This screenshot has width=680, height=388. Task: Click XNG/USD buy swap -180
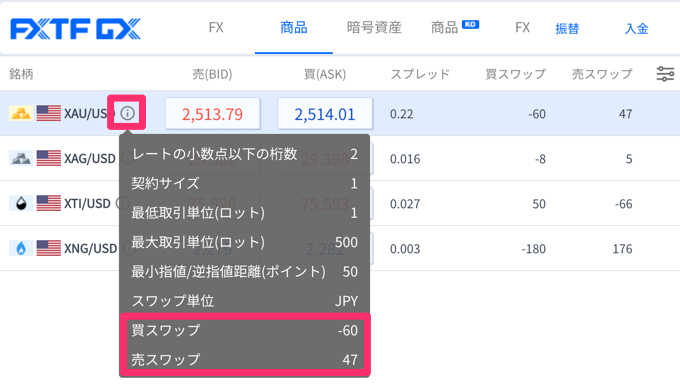[533, 249]
